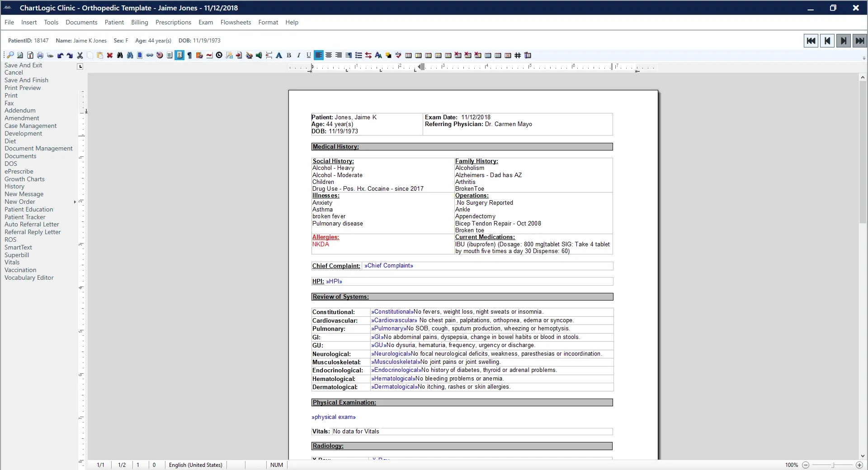Click Save And Finish in the sidebar

[26, 80]
